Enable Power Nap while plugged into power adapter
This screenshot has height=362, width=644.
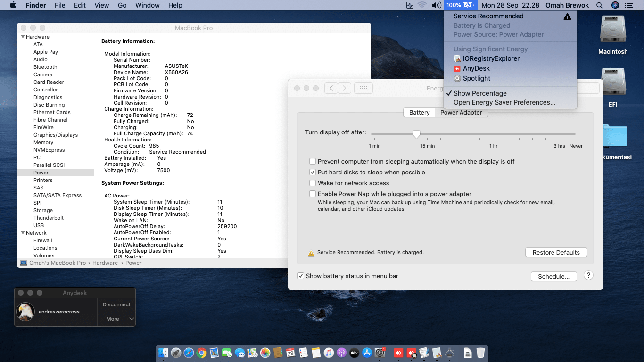pyautogui.click(x=313, y=194)
